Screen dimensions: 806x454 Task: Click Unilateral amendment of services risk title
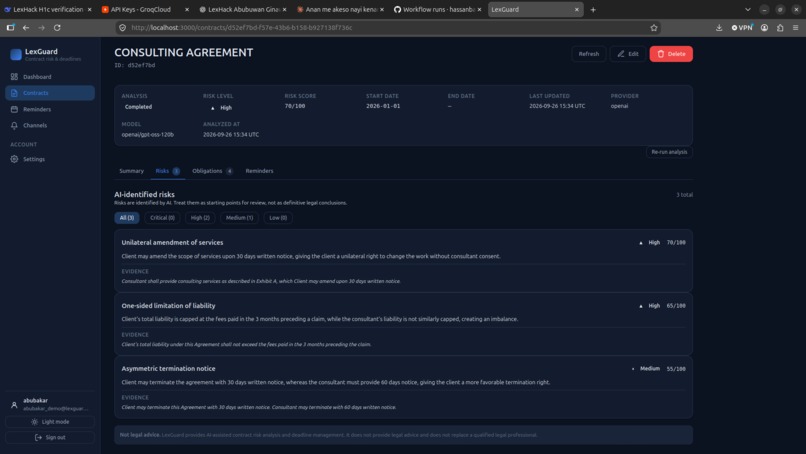172,243
